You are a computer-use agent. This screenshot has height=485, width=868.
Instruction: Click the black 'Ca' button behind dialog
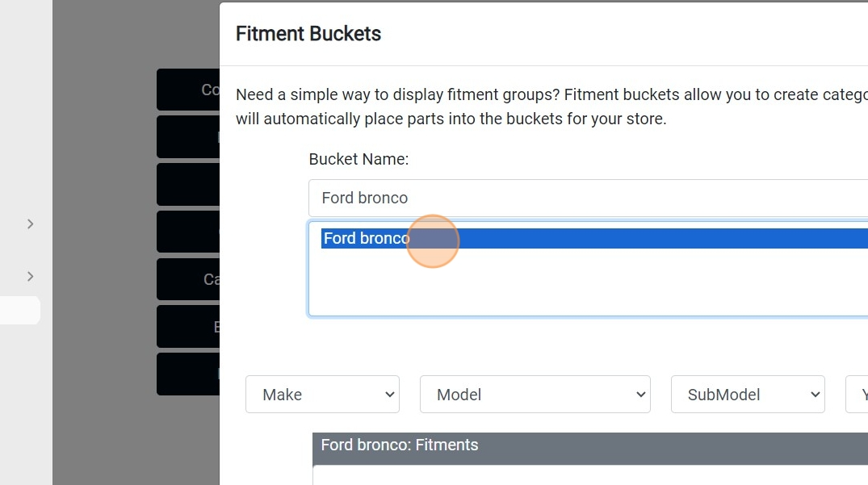point(188,279)
